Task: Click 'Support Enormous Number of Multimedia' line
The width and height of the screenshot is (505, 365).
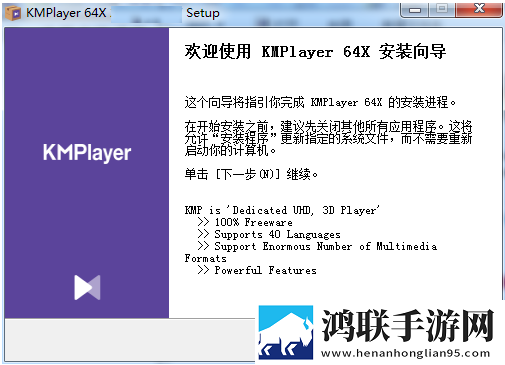Action: (317, 246)
